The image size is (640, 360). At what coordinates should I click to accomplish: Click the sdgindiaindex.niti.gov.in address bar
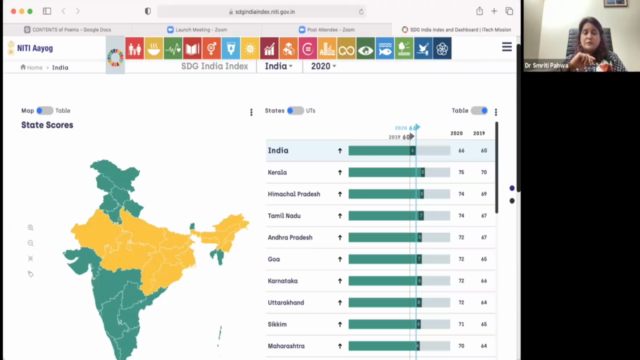click(x=261, y=12)
